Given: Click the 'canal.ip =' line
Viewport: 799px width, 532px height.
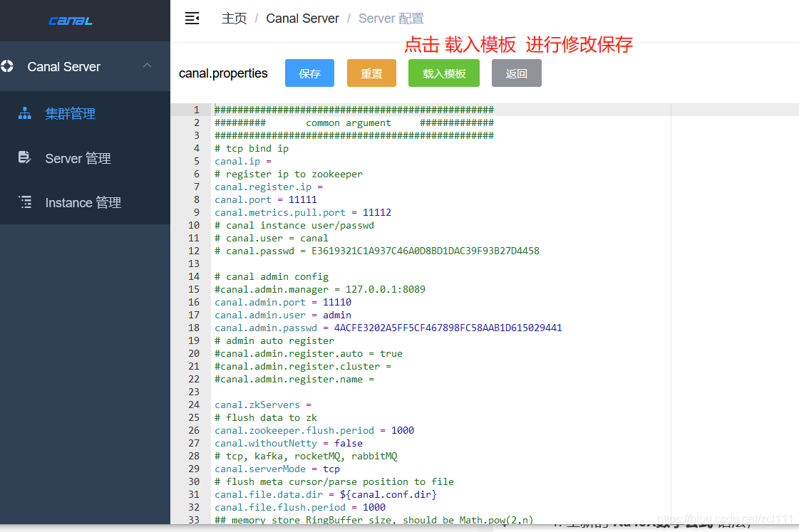Looking at the screenshot, I should click(x=243, y=162).
